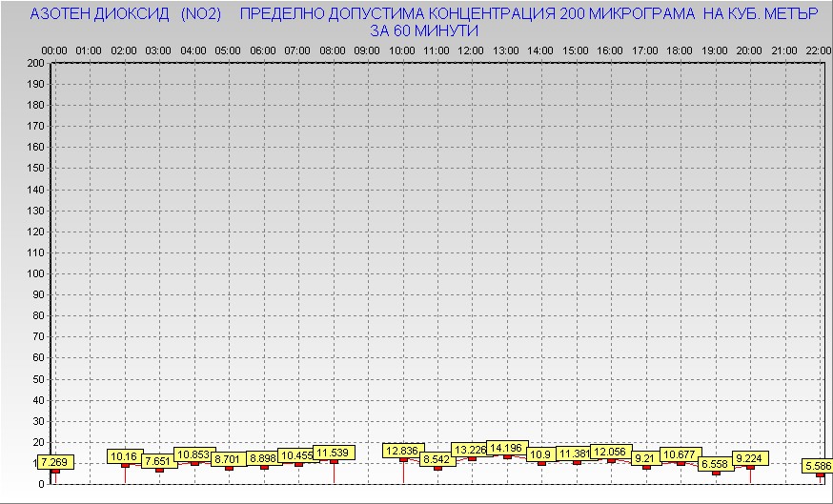This screenshot has height=504, width=833.
Task: Select the 13:00 time axis label
Action: click(506, 50)
